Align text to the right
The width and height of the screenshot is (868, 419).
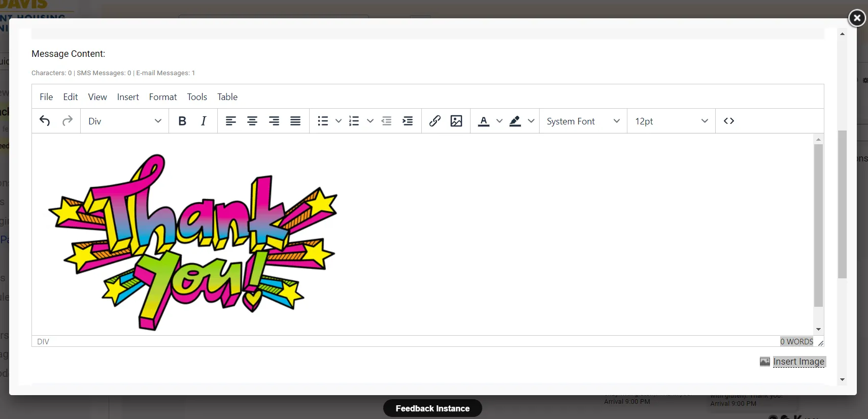[x=274, y=121]
